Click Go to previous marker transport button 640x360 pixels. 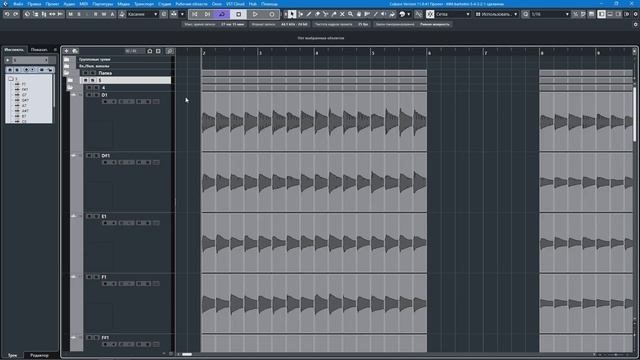point(195,14)
